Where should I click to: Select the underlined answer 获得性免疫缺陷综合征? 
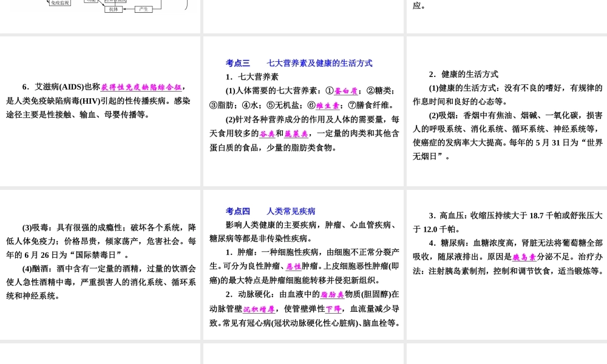click(141, 87)
